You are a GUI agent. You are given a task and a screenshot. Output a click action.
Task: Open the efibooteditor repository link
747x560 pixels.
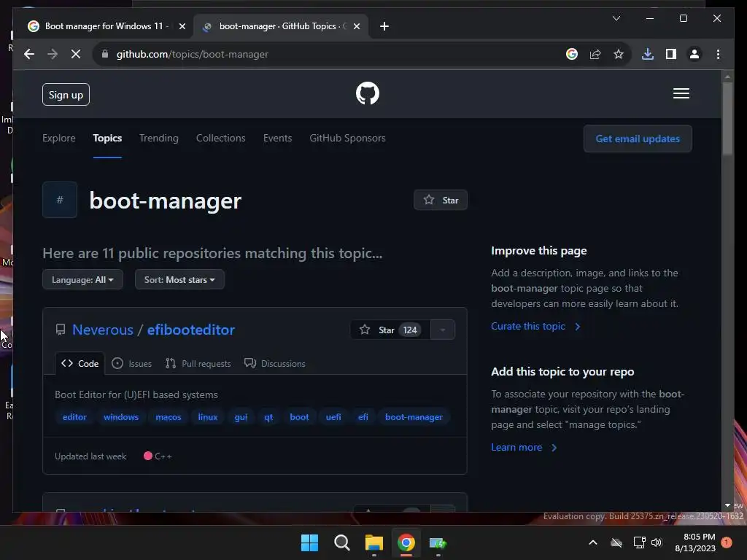(190, 330)
